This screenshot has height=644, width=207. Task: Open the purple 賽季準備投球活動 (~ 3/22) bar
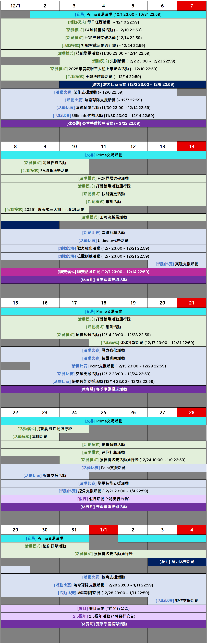103,124
